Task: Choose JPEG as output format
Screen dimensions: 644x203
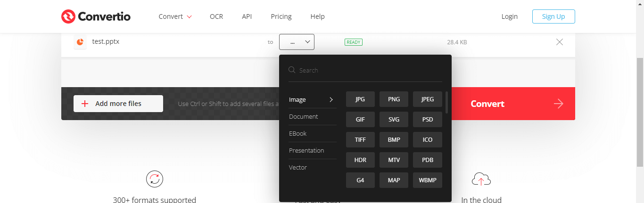Action: 428,99
